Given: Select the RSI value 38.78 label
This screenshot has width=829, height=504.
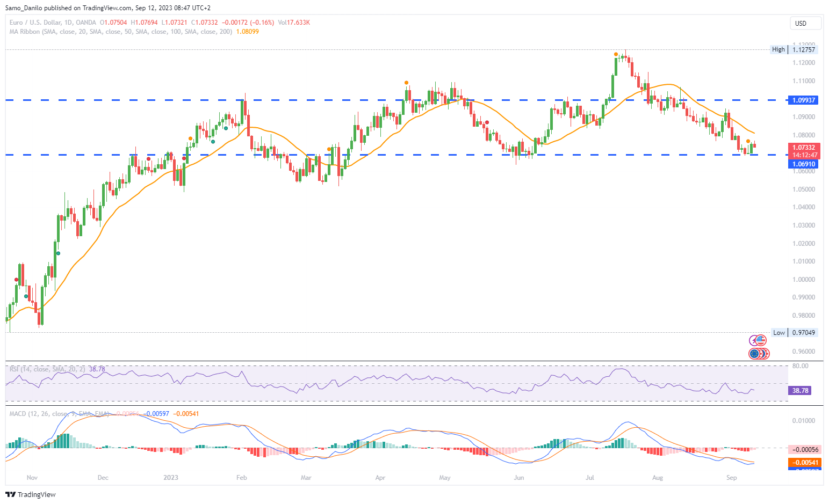Looking at the screenshot, I should 801,391.
